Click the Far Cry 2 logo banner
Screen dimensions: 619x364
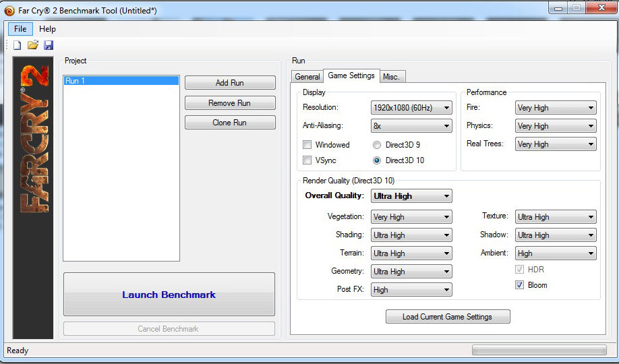pos(33,198)
